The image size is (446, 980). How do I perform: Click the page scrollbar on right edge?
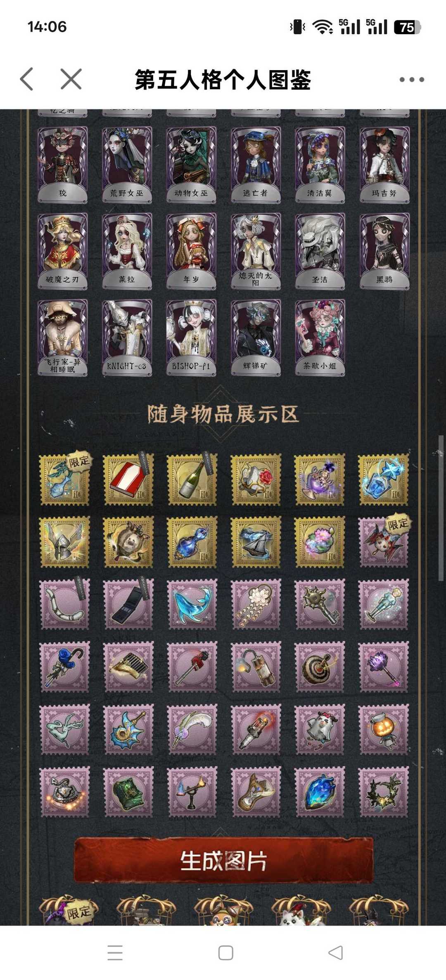coord(441,508)
